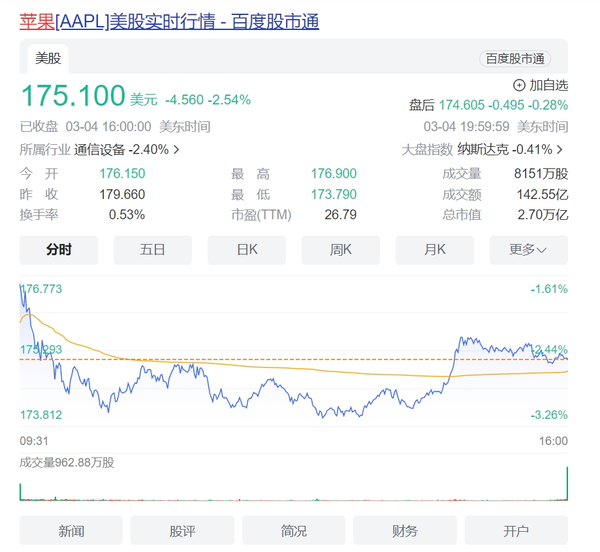Image resolution: width=600 pixels, height=552 pixels.
Task: Expand chevron next to 通信设备 -2.40%
Action: click(176, 149)
